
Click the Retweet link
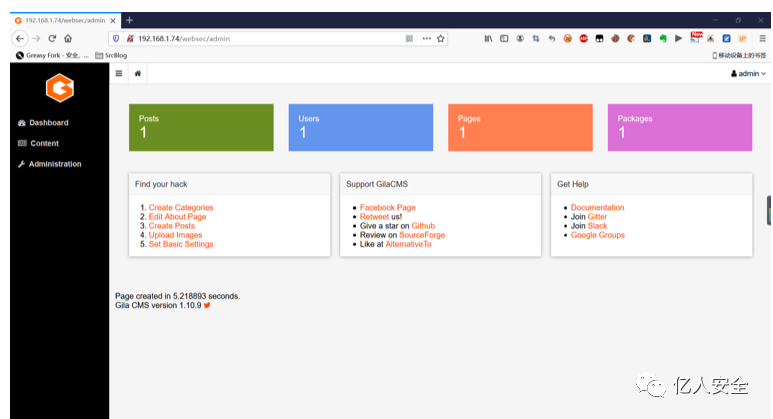tap(374, 217)
